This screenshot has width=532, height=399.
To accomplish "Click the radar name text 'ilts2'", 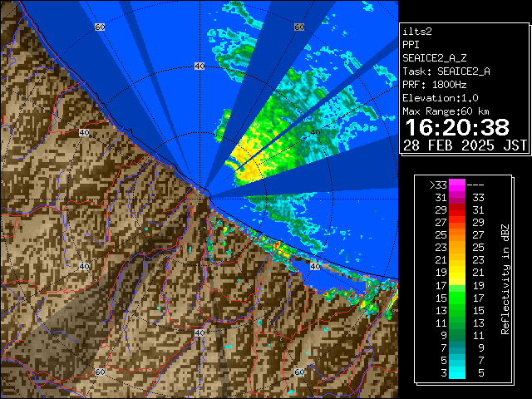I will [417, 32].
